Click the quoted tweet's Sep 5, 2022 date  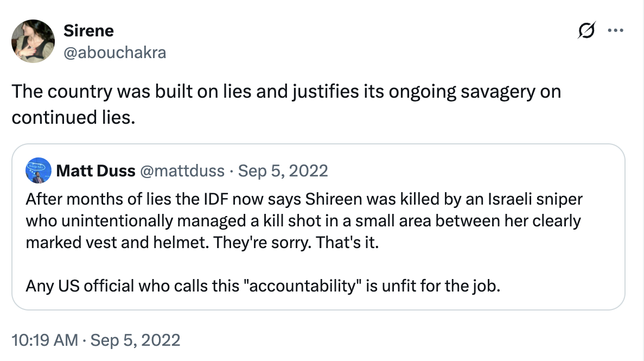coord(283,172)
